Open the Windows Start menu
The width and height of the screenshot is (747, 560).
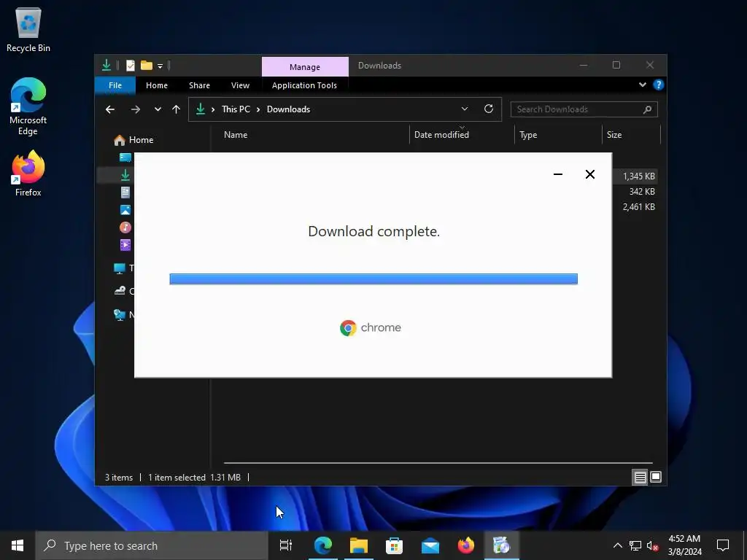[18, 545]
